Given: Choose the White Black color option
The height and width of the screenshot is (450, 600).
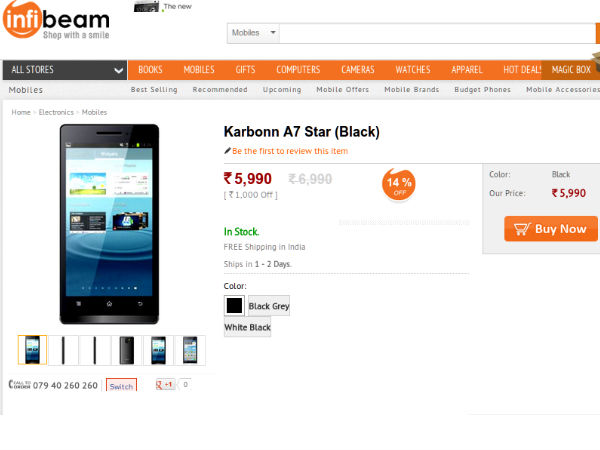Looking at the screenshot, I should (247, 328).
